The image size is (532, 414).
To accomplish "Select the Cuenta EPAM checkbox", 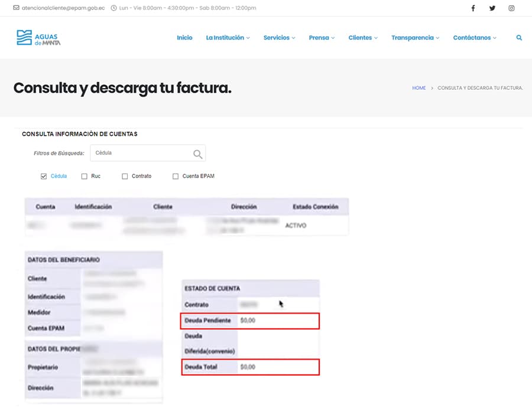I will pos(176,176).
